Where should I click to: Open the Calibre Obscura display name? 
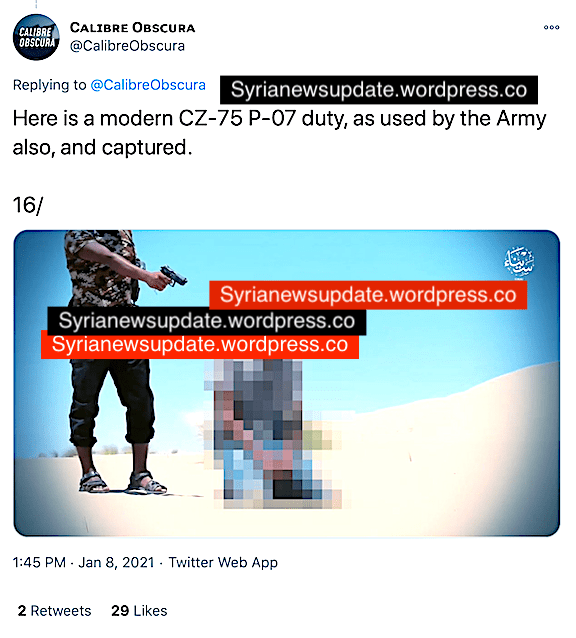(132, 28)
